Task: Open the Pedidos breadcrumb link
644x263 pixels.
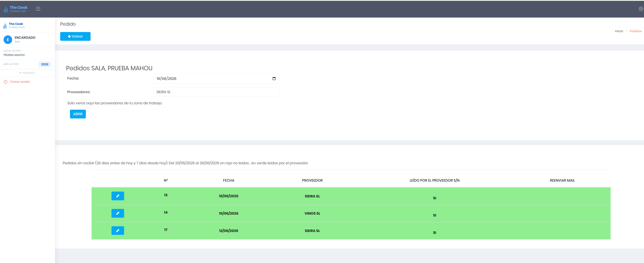Action: 636,31
